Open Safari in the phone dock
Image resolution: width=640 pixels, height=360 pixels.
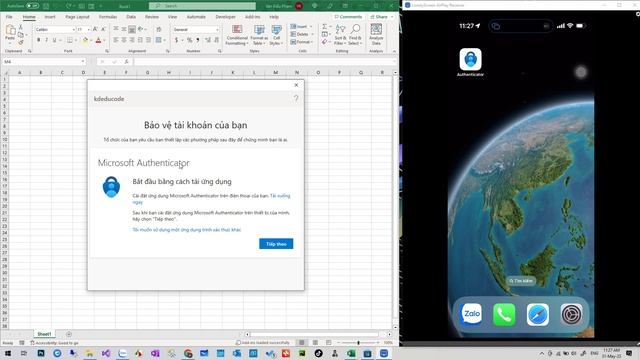pos(538,314)
